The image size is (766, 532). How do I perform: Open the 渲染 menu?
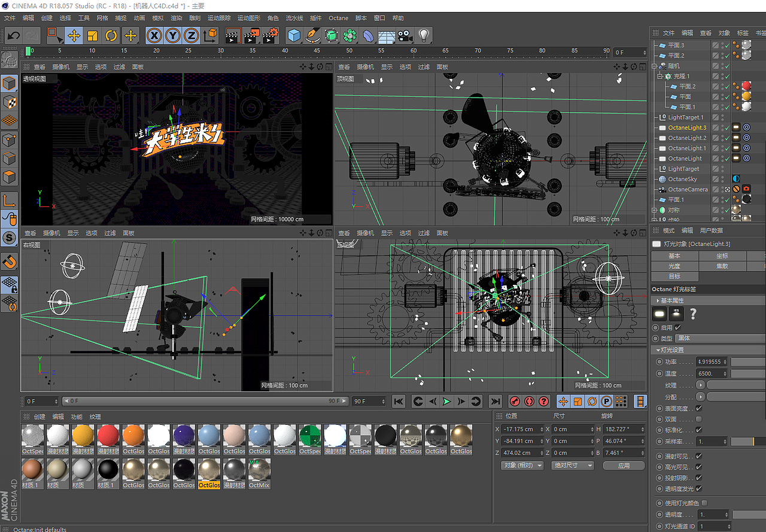[x=176, y=18]
